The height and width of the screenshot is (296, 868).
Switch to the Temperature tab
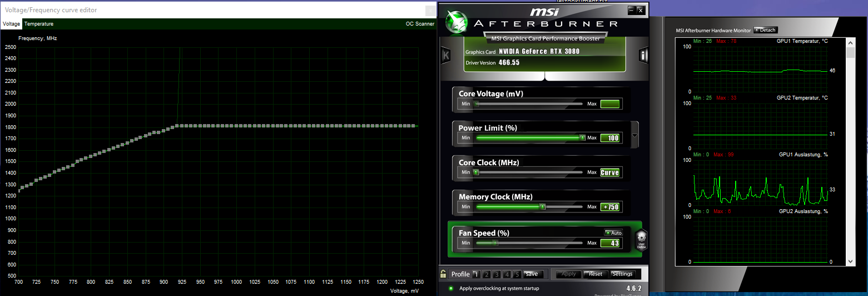pos(39,24)
